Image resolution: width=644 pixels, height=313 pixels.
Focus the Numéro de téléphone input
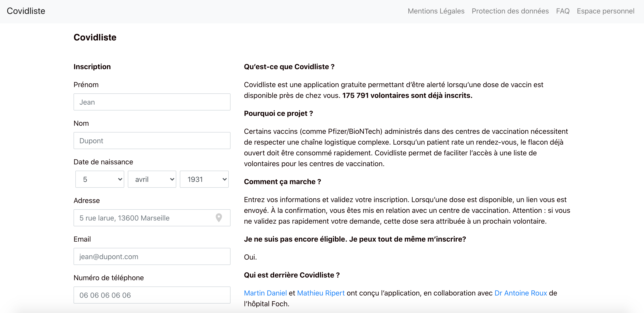(x=152, y=295)
